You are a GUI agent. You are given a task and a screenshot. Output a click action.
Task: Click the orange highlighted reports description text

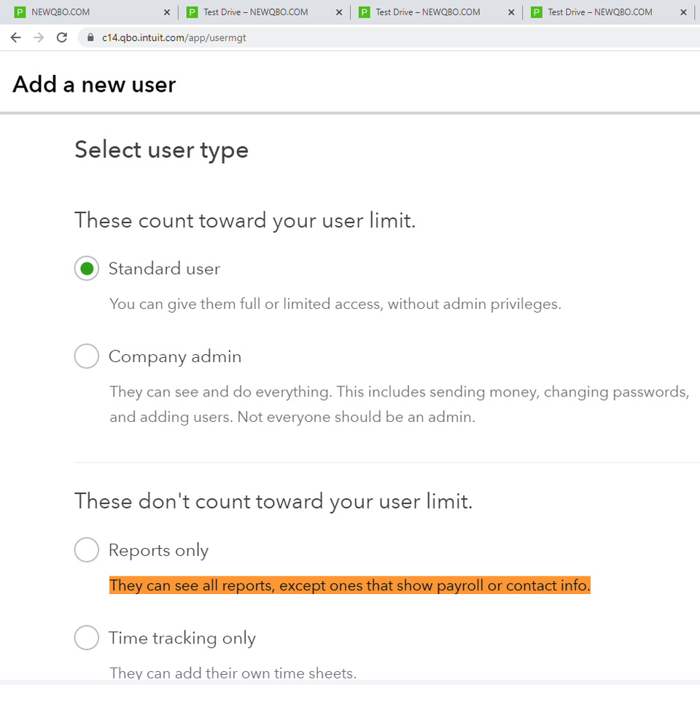[349, 586]
